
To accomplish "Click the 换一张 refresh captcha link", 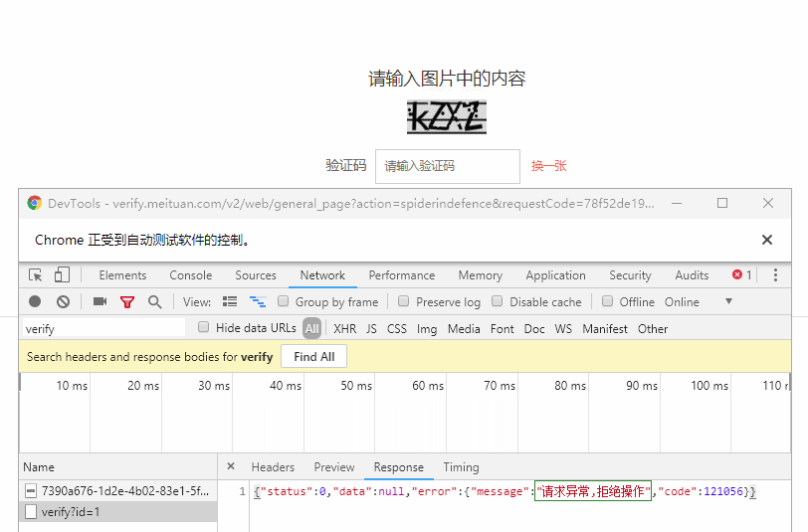I will [x=548, y=166].
